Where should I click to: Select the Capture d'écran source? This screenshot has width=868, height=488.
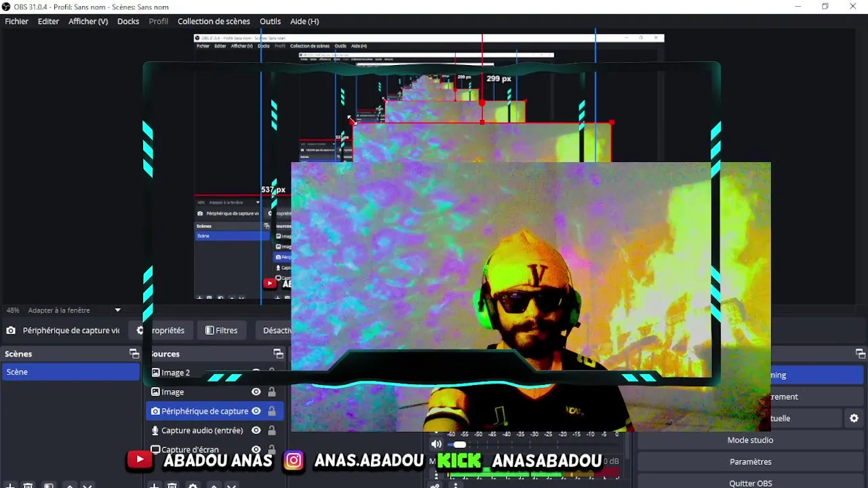pos(214,449)
